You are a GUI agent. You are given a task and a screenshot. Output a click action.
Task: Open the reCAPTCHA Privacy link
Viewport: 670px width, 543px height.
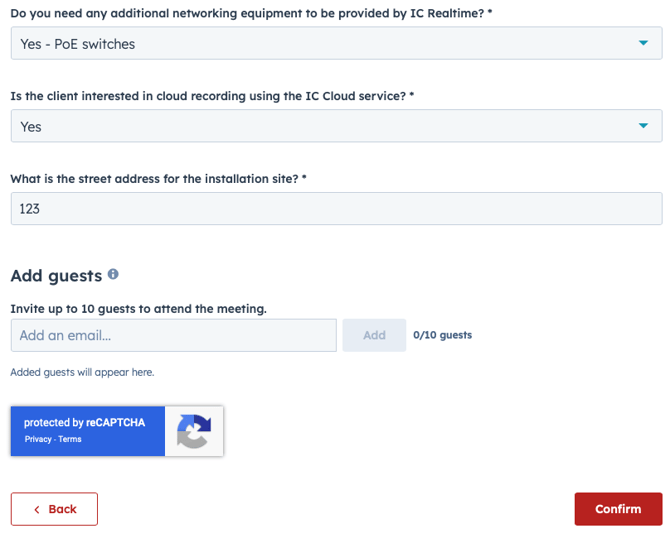tap(38, 439)
